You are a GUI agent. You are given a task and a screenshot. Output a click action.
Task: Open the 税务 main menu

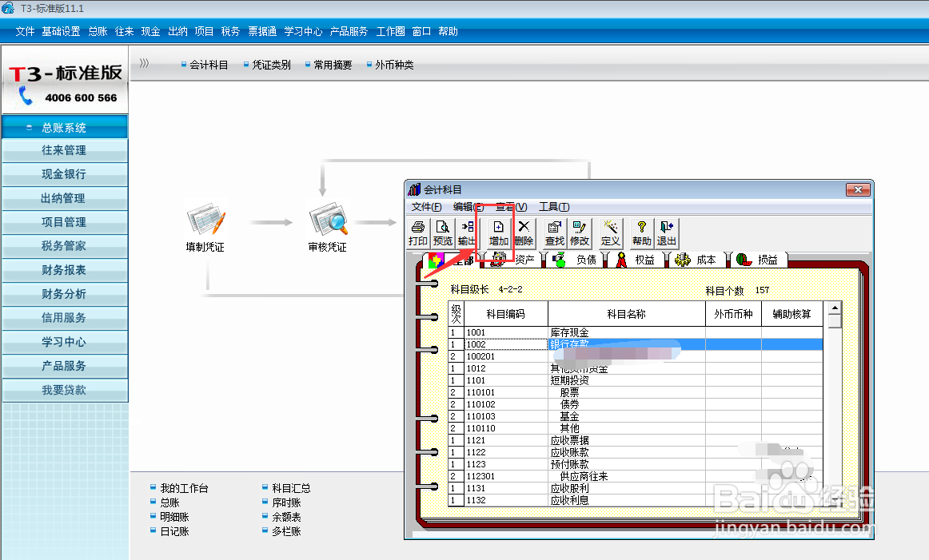(230, 31)
